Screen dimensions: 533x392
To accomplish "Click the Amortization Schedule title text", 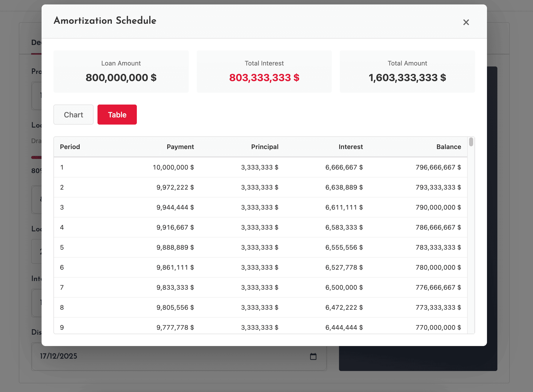I will coord(105,21).
